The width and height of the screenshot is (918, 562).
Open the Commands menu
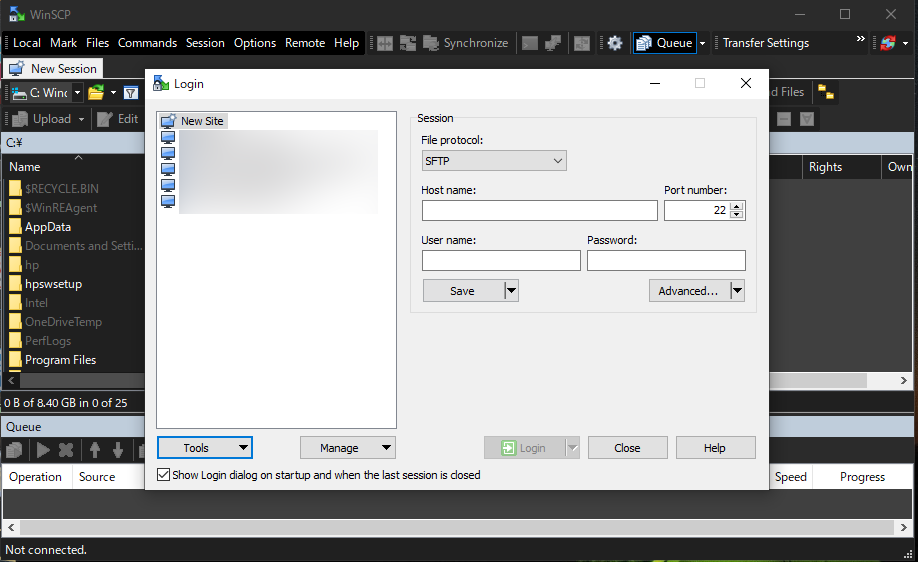coord(147,43)
